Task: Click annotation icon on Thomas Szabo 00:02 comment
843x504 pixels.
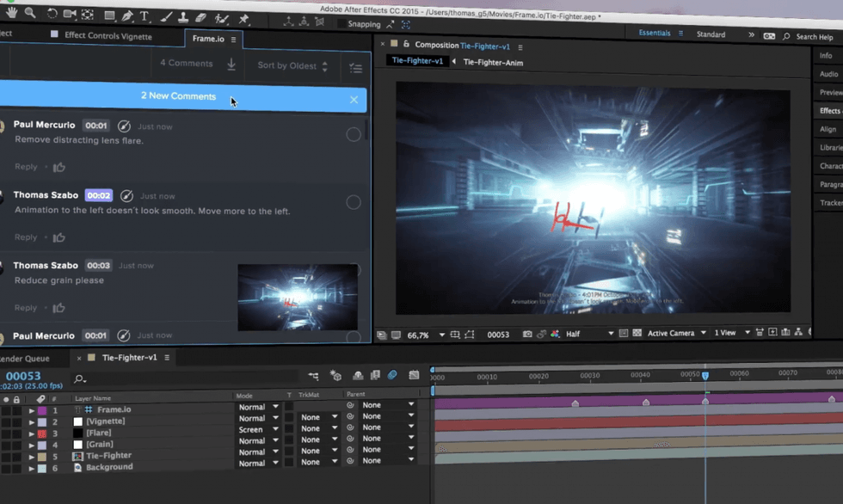Action: coord(126,195)
